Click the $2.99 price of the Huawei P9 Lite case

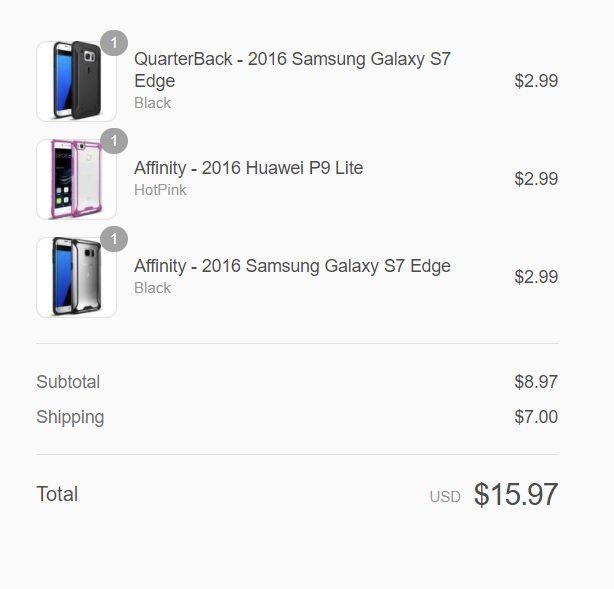(x=536, y=179)
